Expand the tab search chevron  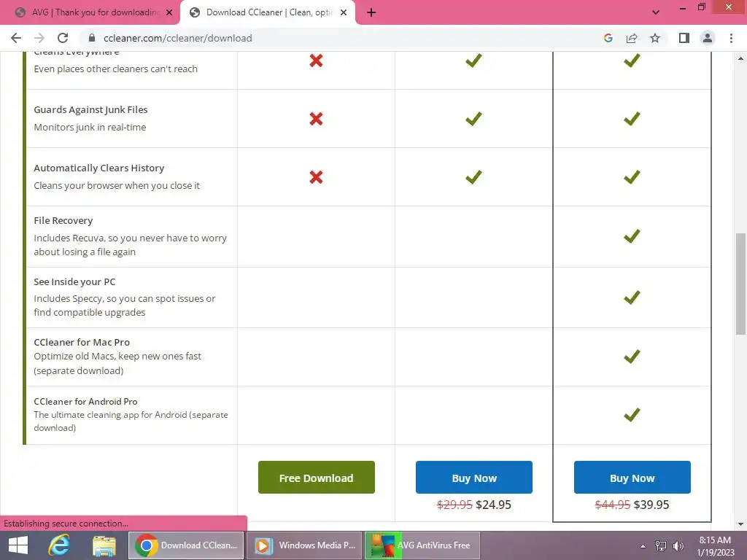656,12
